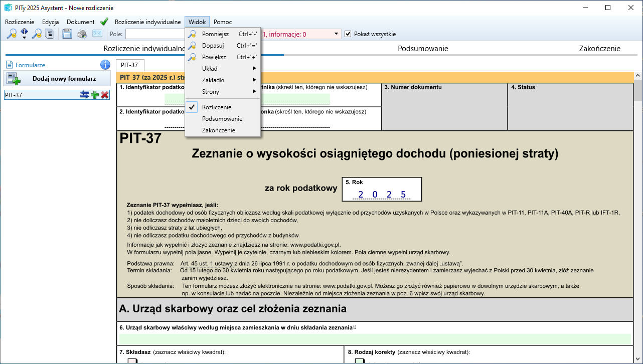643x364 pixels.
Task: Uncheck the 'Pokaż wszystkie' checkbox
Action: (348, 34)
